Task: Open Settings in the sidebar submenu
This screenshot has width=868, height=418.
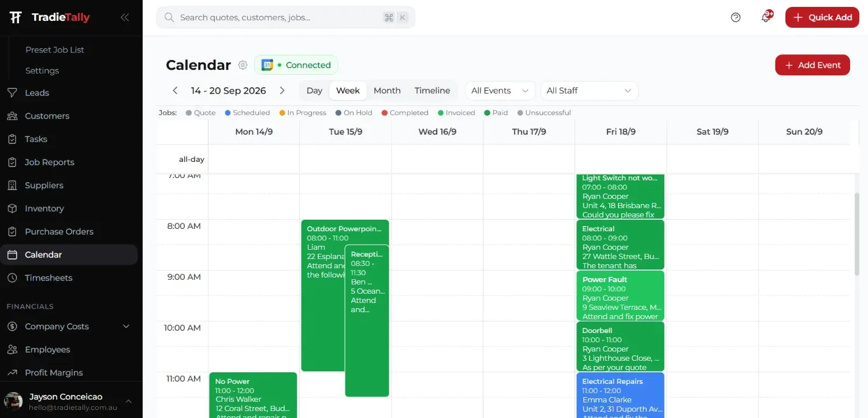Action: [x=42, y=71]
